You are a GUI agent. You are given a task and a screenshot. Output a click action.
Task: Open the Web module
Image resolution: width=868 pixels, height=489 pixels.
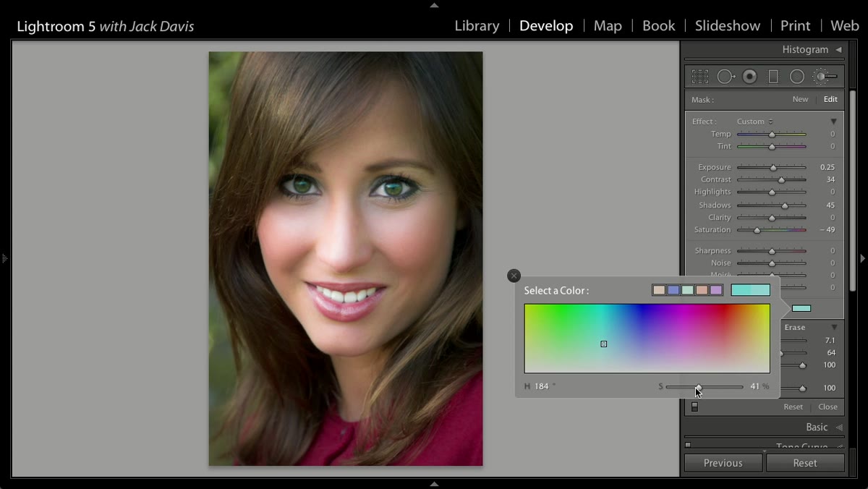[844, 26]
